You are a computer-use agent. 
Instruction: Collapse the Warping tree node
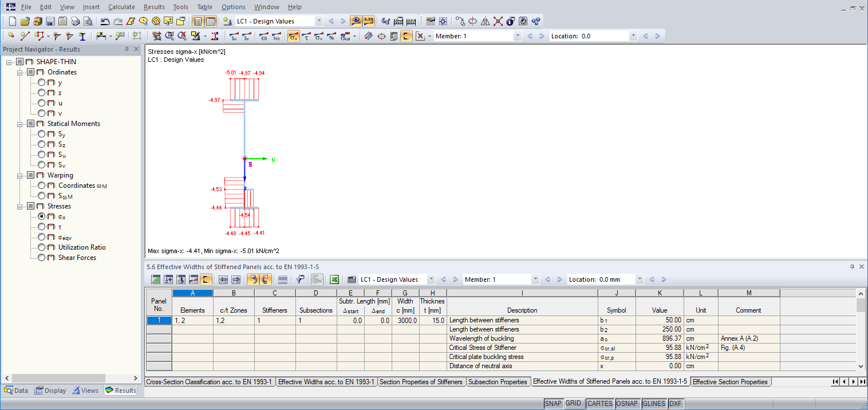[20, 175]
